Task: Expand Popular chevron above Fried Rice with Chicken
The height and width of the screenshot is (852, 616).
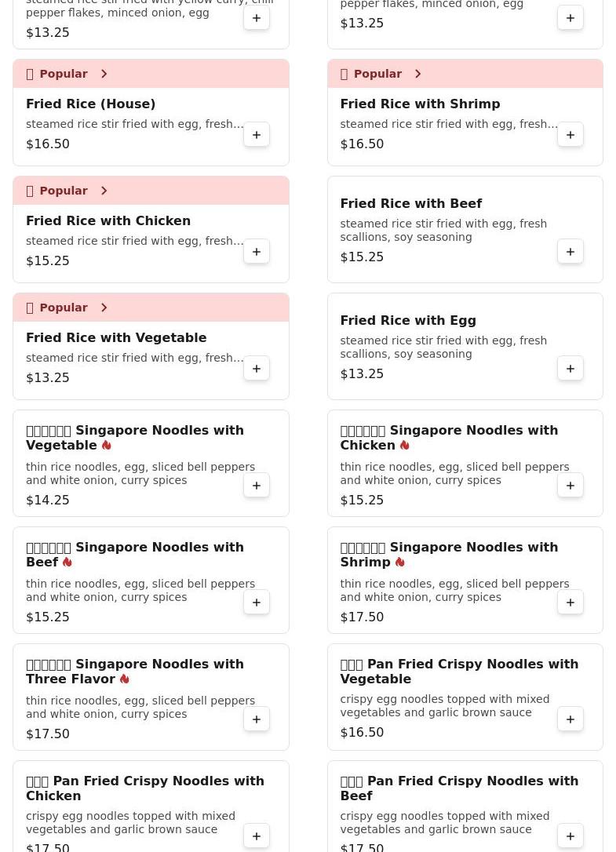Action: coord(104,191)
